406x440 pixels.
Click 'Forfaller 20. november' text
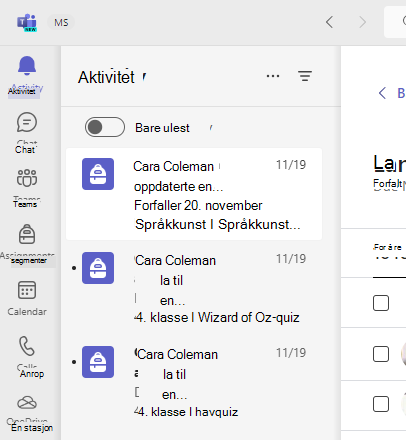pos(198,206)
